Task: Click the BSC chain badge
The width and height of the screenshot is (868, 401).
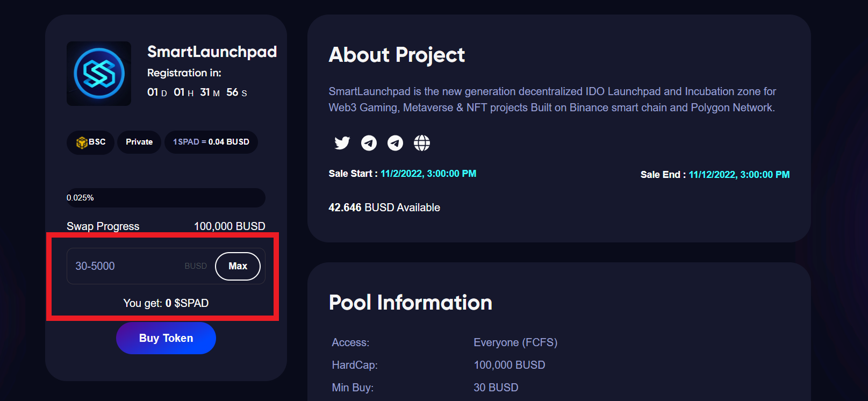Action: point(90,142)
